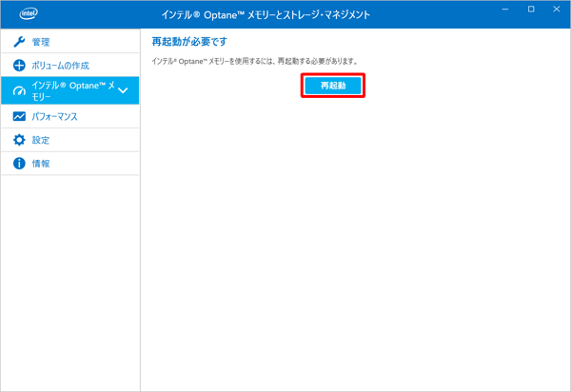Image resolution: width=571 pixels, height=392 pixels.
Task: Expand the Optane memory chevron arrow
Action: click(123, 90)
